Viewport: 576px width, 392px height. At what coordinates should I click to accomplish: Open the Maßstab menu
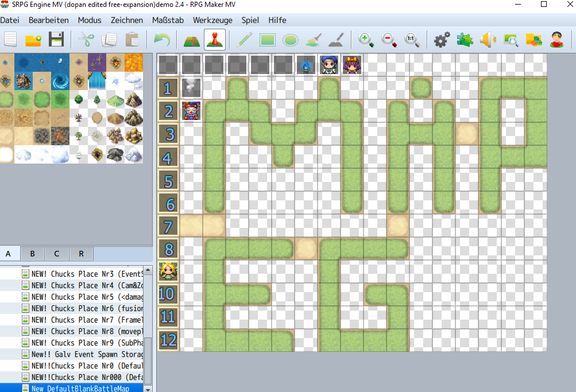click(x=168, y=20)
